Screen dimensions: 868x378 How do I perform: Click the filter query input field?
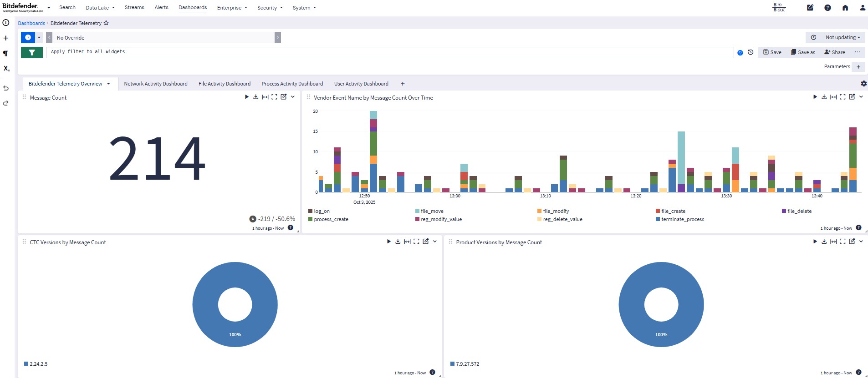point(389,52)
